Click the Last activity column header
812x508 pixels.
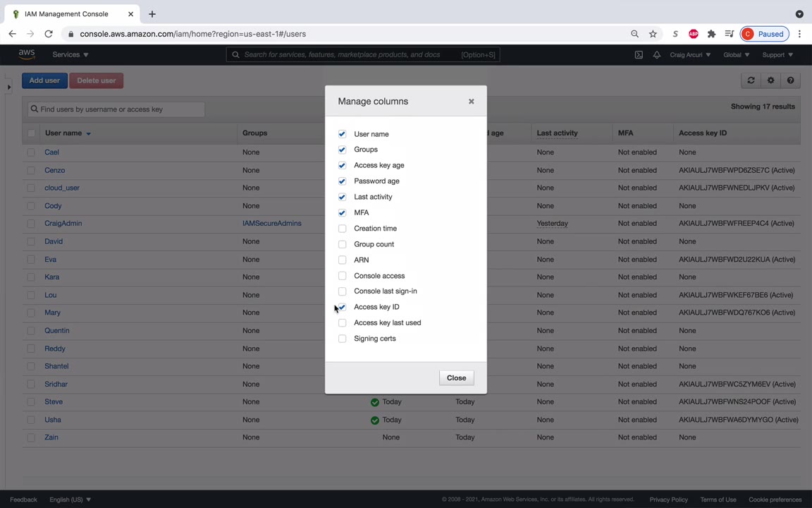558,133
